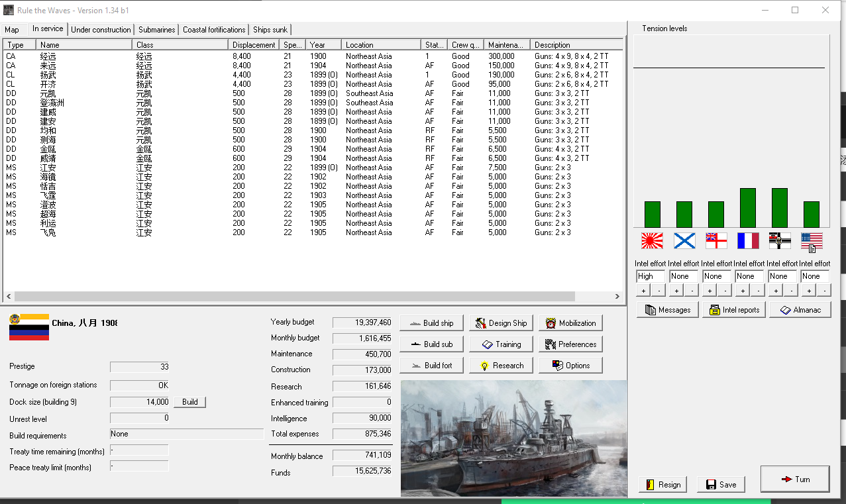The height and width of the screenshot is (504, 846).
Task: Click the France tension level bar
Action: coord(747,208)
